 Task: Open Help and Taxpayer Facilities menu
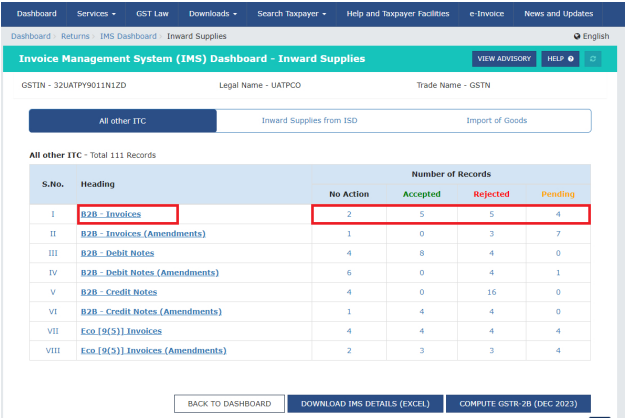pos(398,14)
